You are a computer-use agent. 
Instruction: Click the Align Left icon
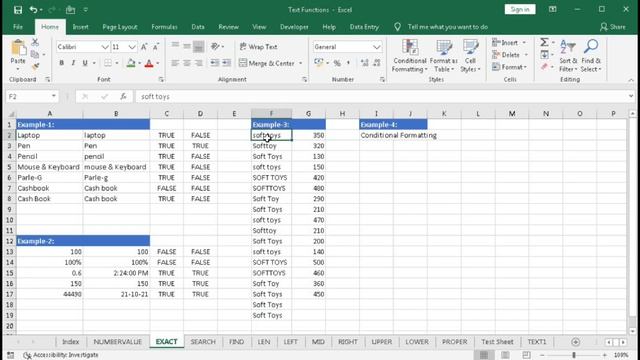[175, 63]
